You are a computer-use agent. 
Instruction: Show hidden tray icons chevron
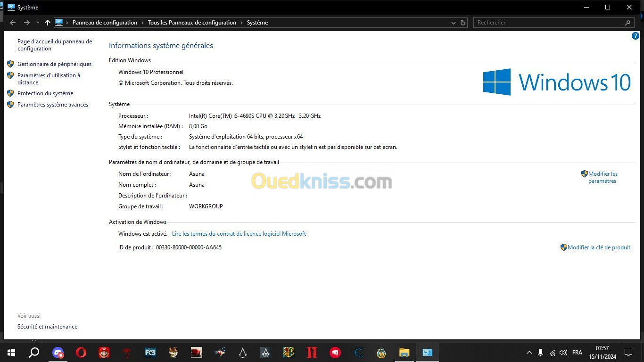click(x=529, y=353)
